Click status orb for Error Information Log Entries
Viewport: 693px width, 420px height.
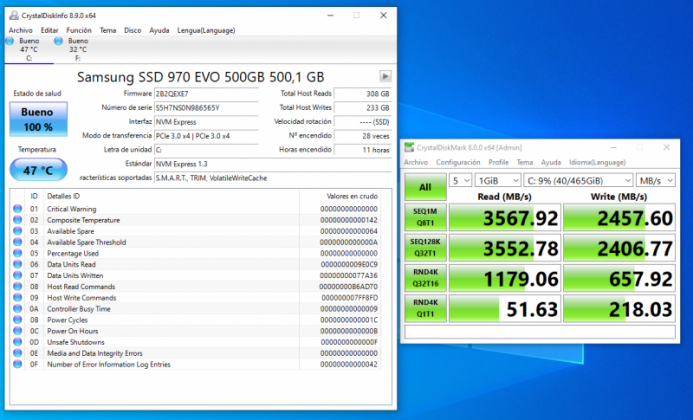(x=18, y=364)
